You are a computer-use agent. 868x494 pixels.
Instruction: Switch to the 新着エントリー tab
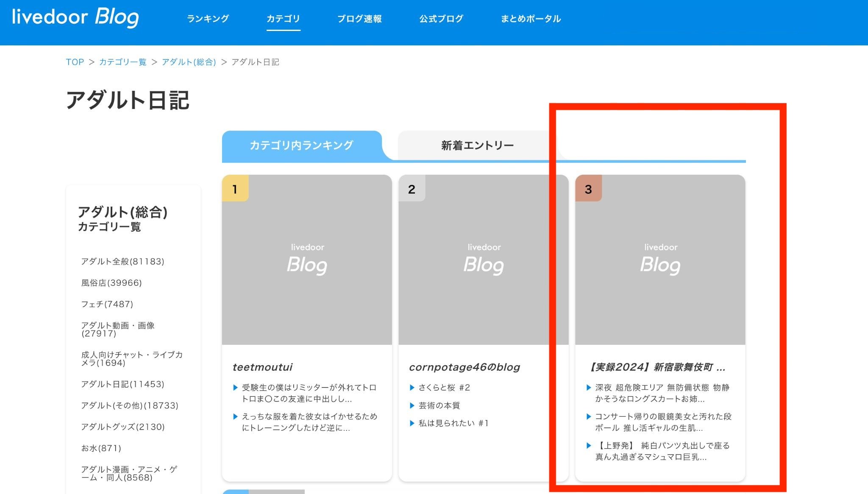tap(477, 145)
